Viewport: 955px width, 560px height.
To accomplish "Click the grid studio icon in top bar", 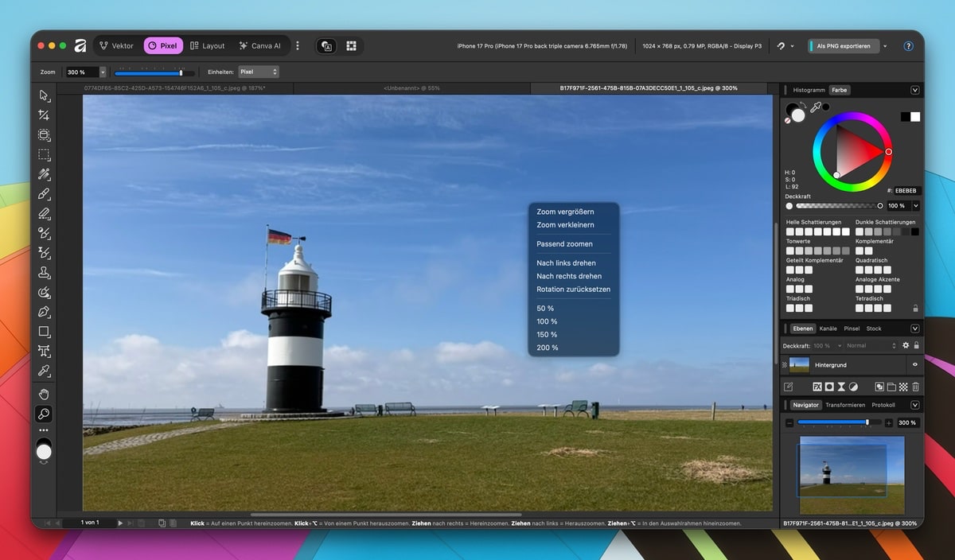I will (351, 46).
